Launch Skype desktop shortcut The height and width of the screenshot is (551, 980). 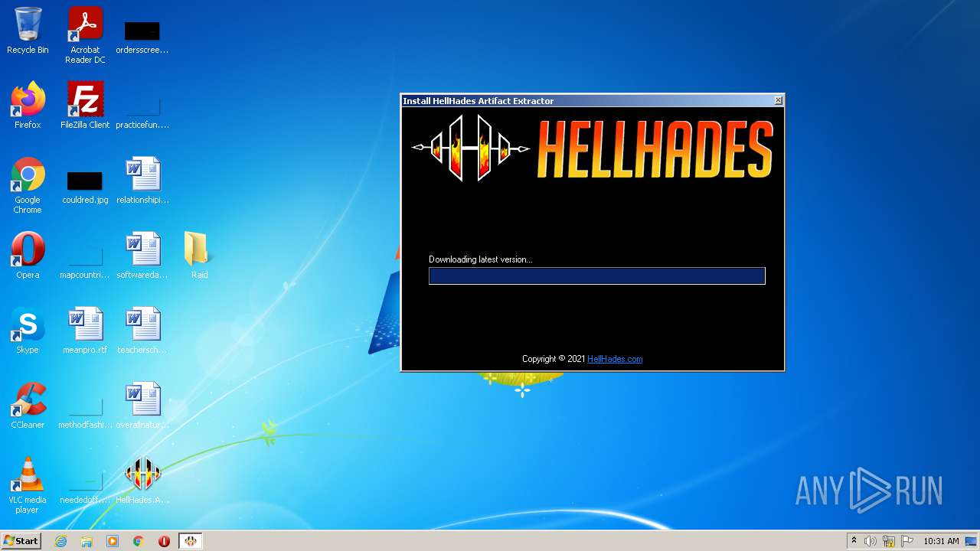click(28, 331)
